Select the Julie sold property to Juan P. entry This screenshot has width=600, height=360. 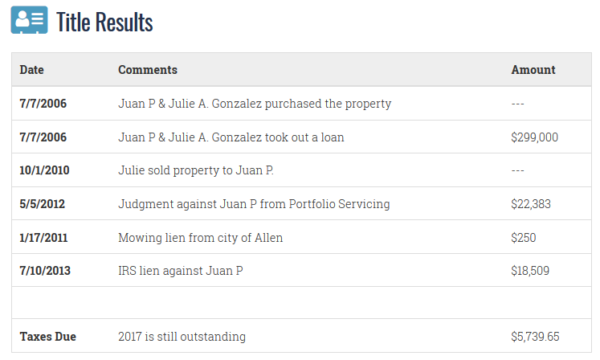(x=196, y=170)
